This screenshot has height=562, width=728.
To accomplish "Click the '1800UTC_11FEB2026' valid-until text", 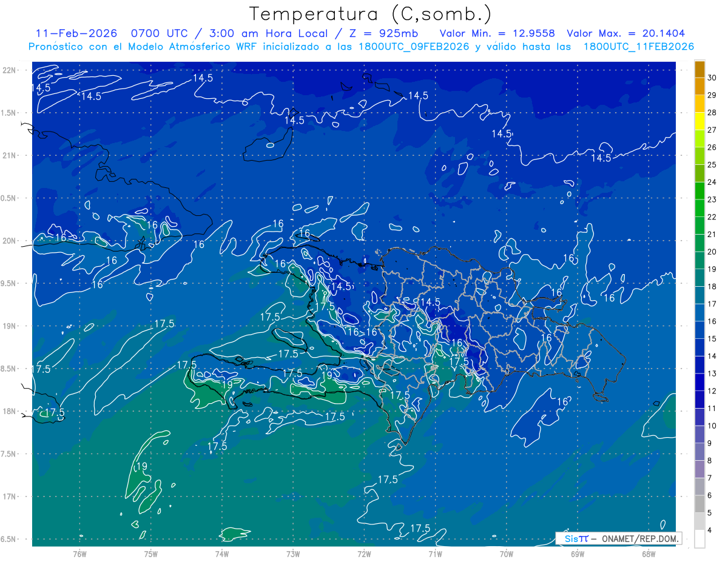I will [638, 47].
